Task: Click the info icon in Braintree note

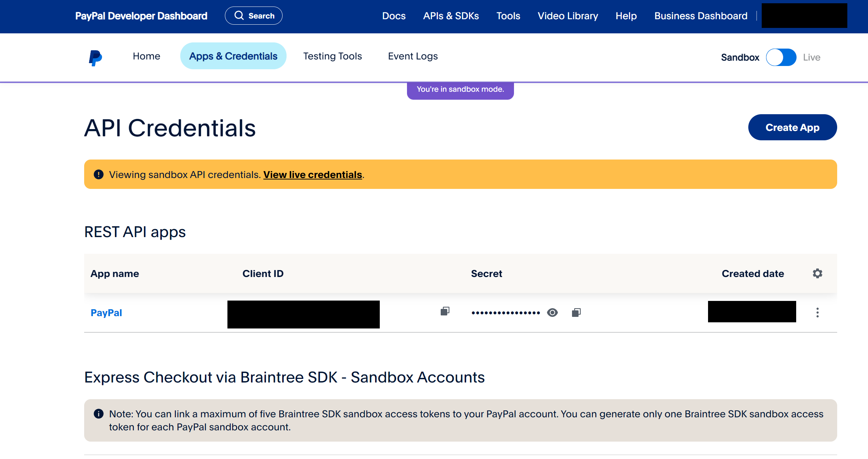Action: click(99, 414)
